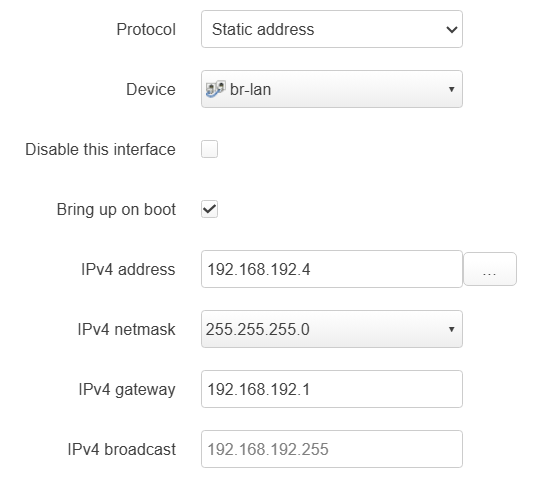
Task: Click the Protocol label text
Action: 146,29
